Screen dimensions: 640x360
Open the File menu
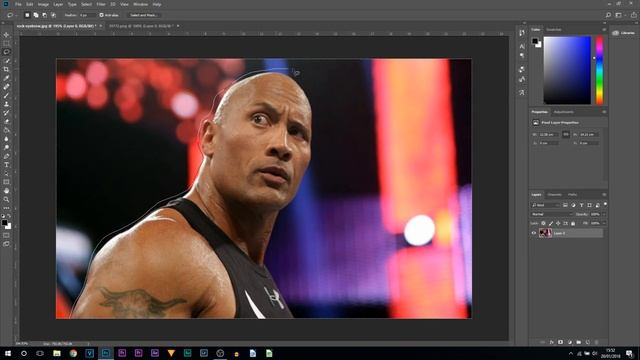[x=18, y=4]
